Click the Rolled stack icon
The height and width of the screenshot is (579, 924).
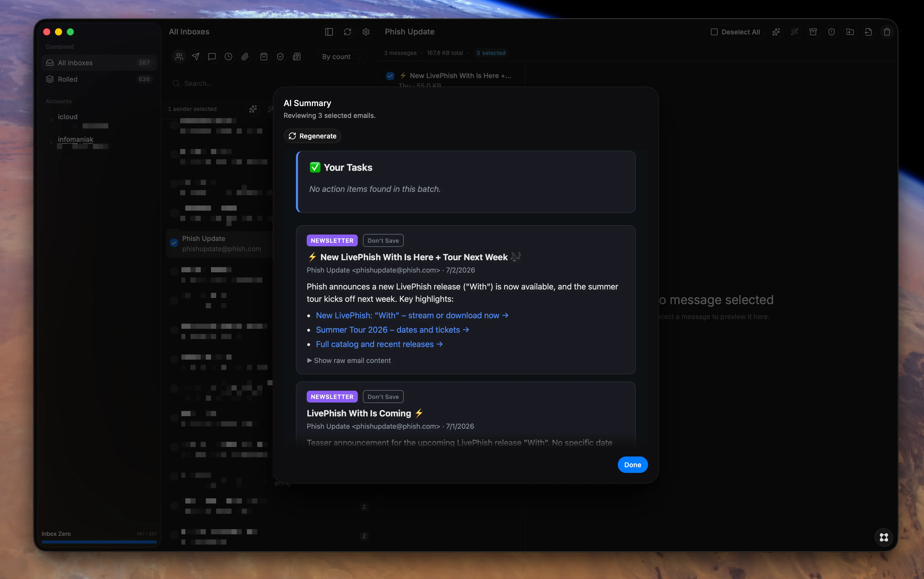click(50, 79)
